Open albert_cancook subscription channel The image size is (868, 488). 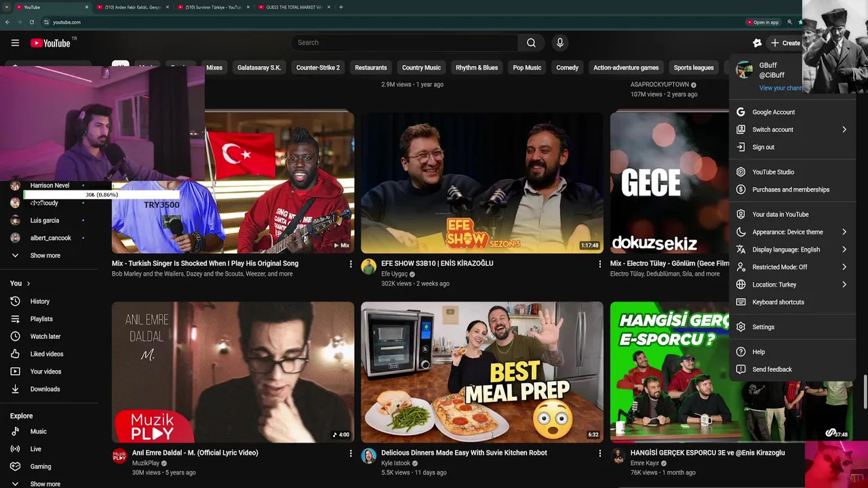pos(50,238)
